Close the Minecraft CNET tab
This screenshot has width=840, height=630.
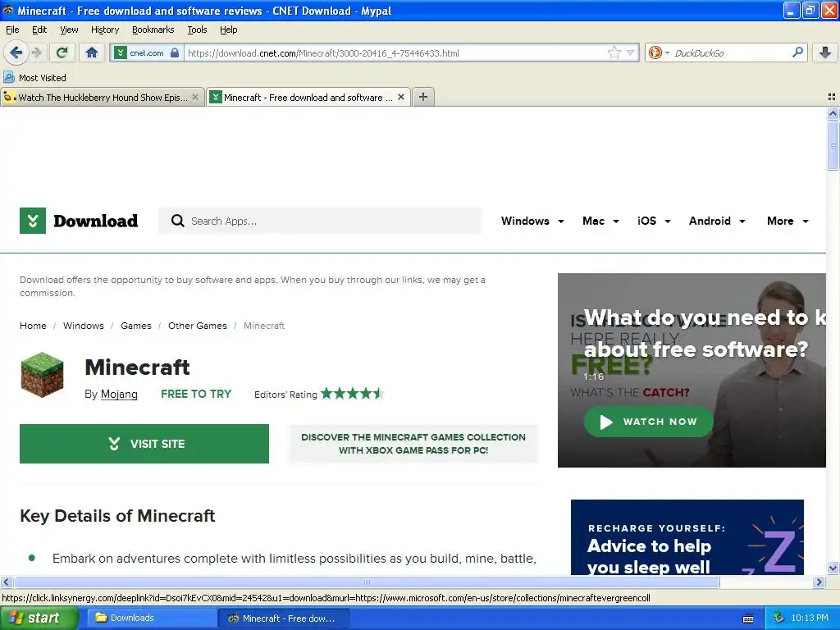click(x=400, y=97)
